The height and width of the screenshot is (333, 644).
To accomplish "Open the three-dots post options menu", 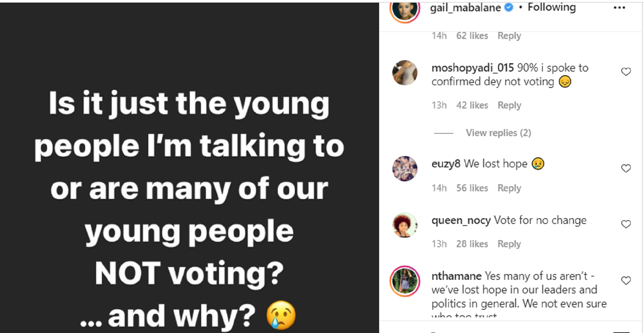I will coord(619,8).
